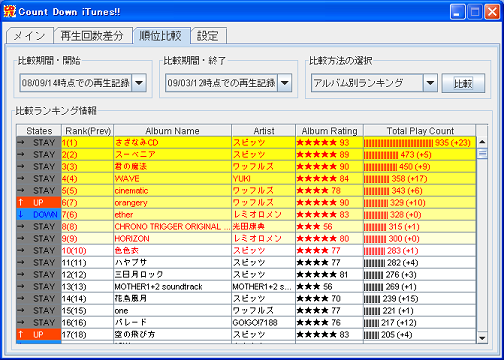This screenshot has width=504, height=360.
Task: Click the vertical scrollbar thumb
Action: tap(482, 154)
